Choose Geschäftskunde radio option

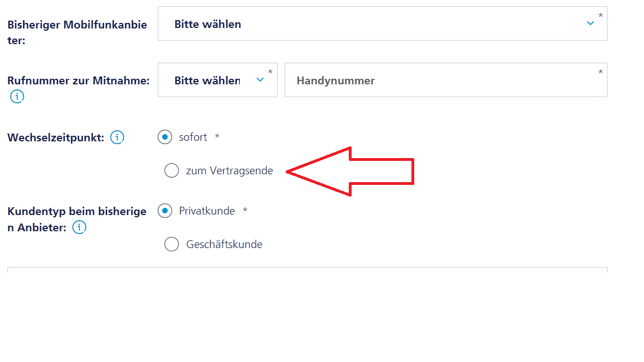171,244
